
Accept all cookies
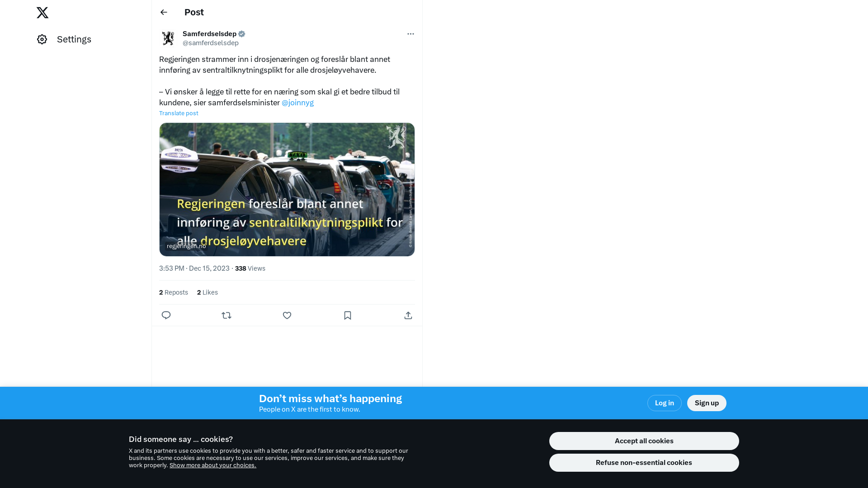(x=644, y=441)
